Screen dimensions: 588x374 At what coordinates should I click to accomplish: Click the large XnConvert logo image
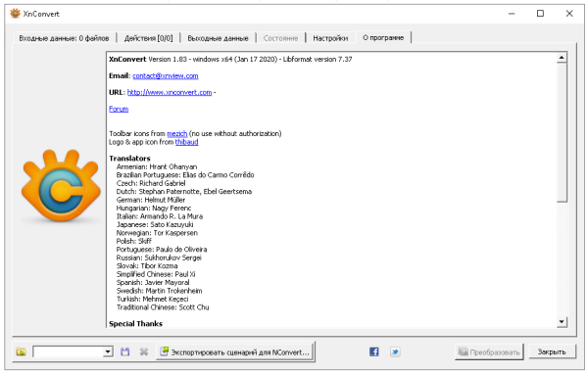click(x=61, y=185)
